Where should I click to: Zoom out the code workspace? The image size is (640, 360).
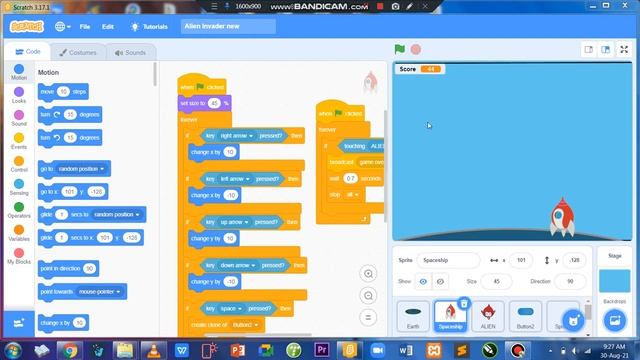pyautogui.click(x=368, y=296)
